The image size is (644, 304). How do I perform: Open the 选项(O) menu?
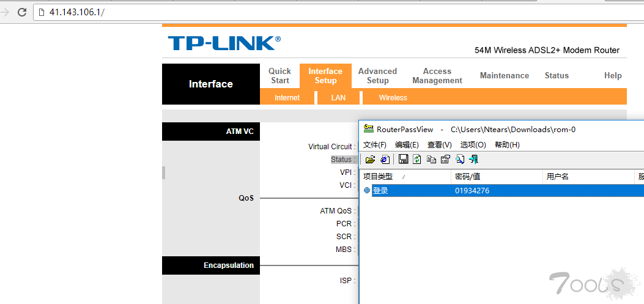473,145
